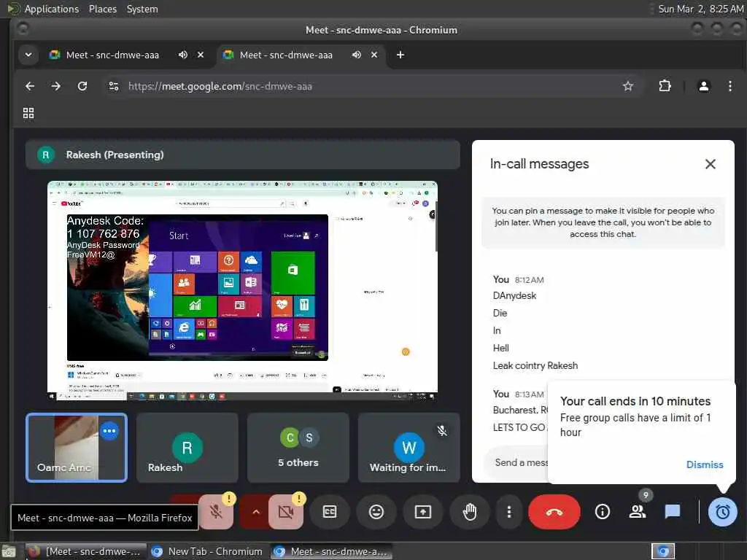
Task: Click the participant count badge 9
Action: [646, 495]
